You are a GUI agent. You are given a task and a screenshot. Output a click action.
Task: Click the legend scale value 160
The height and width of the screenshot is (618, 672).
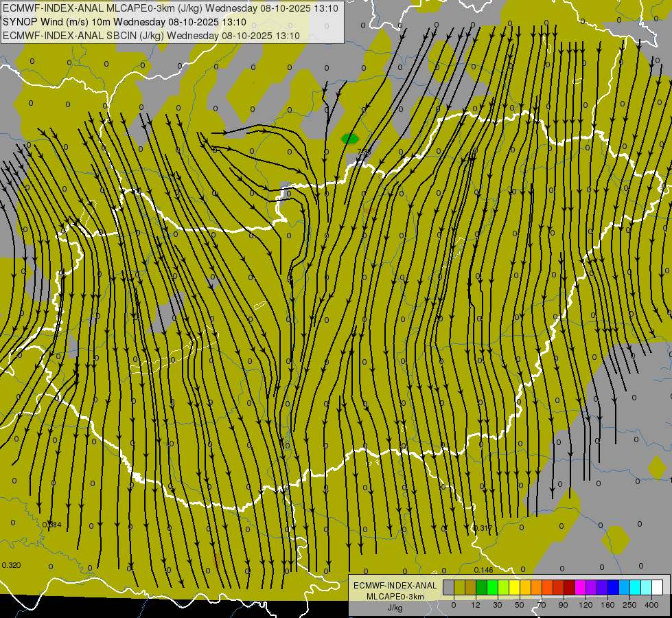click(607, 605)
